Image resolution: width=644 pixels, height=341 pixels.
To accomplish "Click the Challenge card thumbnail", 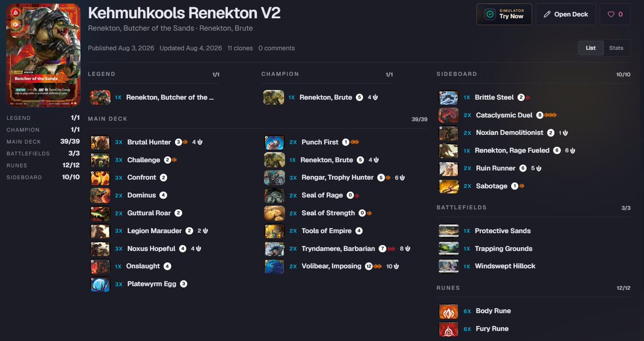I will [100, 160].
